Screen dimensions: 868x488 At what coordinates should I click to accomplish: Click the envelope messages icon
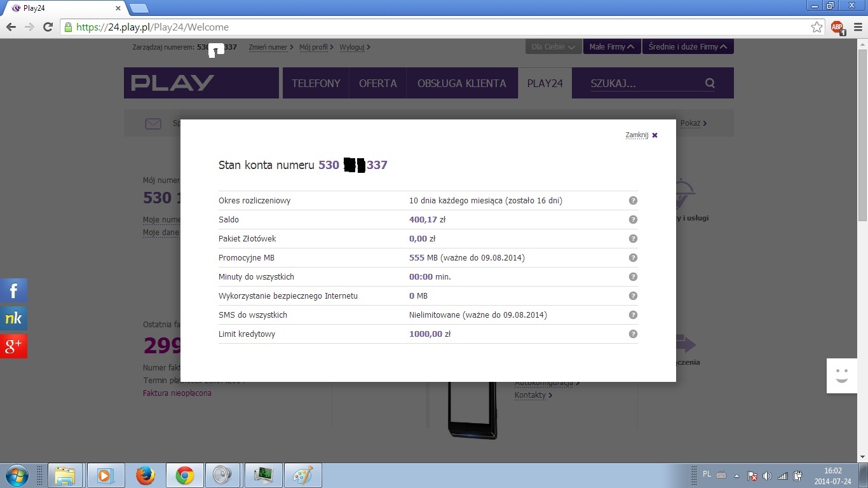pos(153,123)
